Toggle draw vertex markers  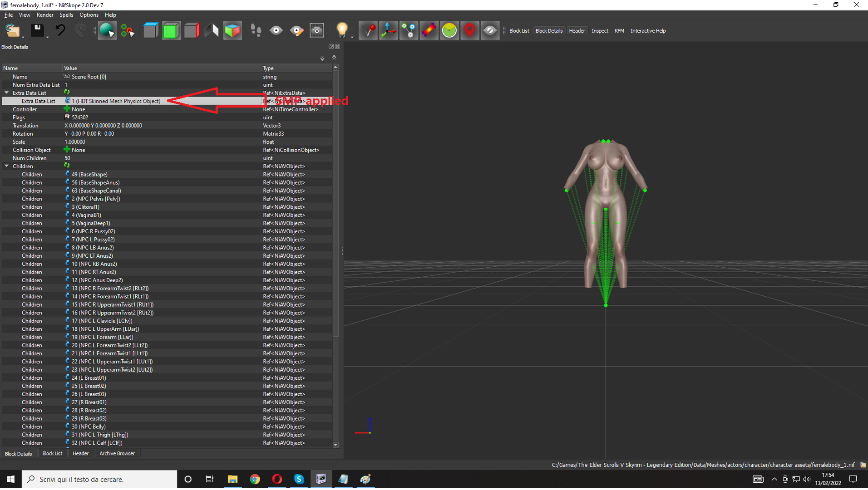tap(368, 30)
